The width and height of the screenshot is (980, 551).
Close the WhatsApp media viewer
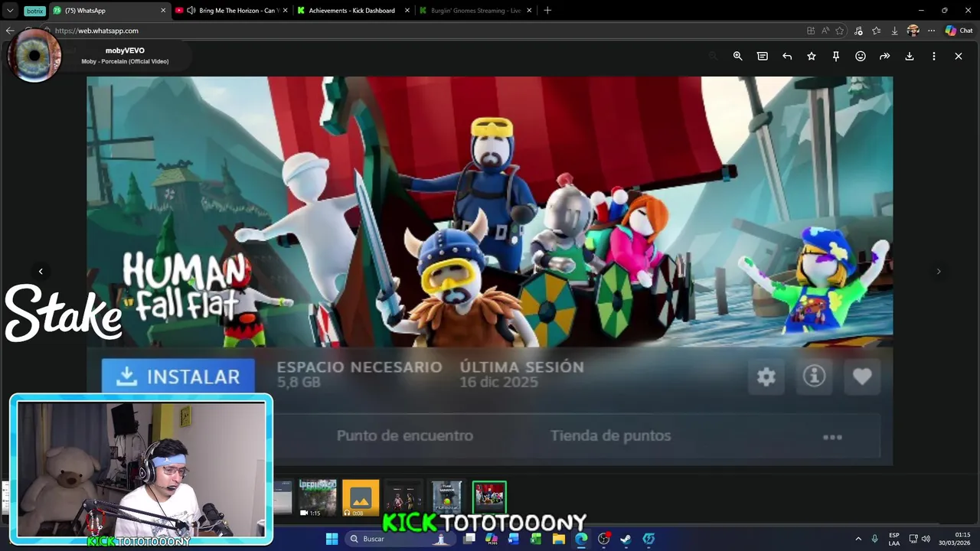(x=959, y=56)
